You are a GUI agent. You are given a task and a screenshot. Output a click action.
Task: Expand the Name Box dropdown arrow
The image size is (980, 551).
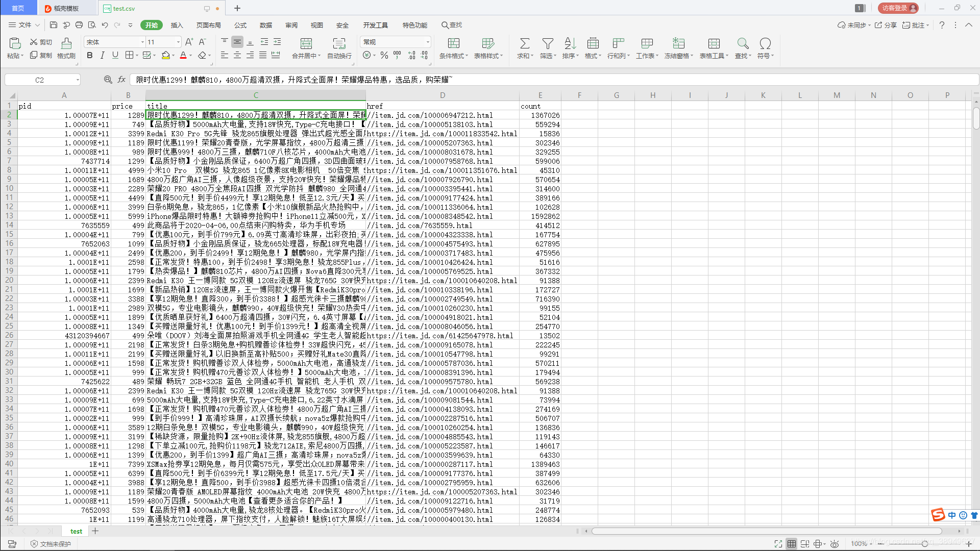(x=78, y=80)
